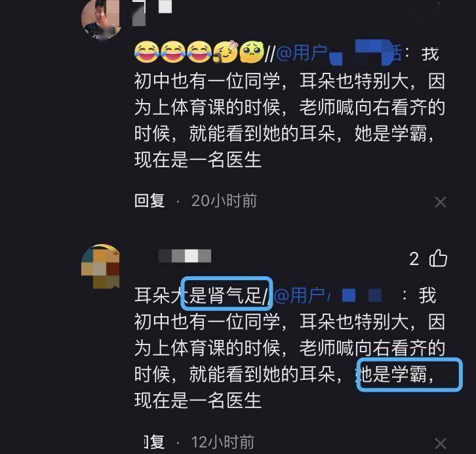Image resolution: width=476 pixels, height=454 pixels.
Task: Reply to the second comment via 回复
Action: pos(153,442)
